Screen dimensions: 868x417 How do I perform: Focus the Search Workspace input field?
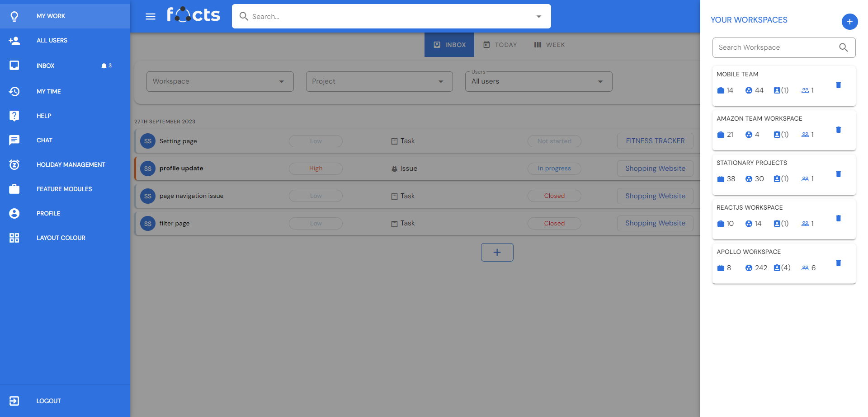tap(775, 47)
